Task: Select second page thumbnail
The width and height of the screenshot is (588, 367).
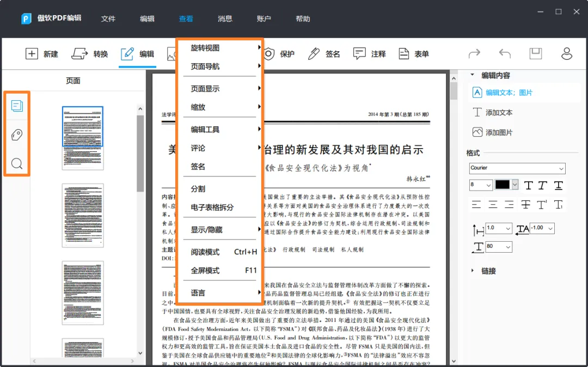Action: pyautogui.click(x=83, y=215)
